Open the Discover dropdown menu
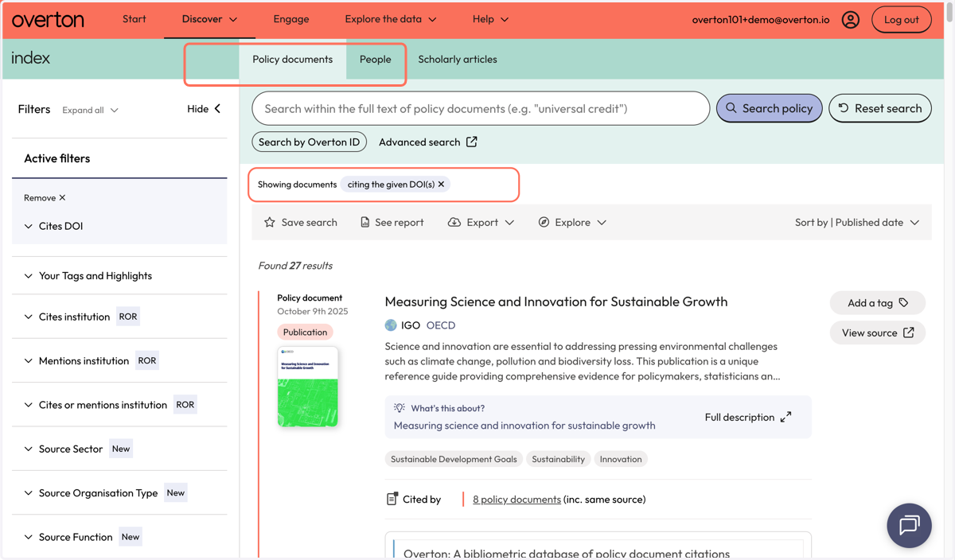 [209, 19]
